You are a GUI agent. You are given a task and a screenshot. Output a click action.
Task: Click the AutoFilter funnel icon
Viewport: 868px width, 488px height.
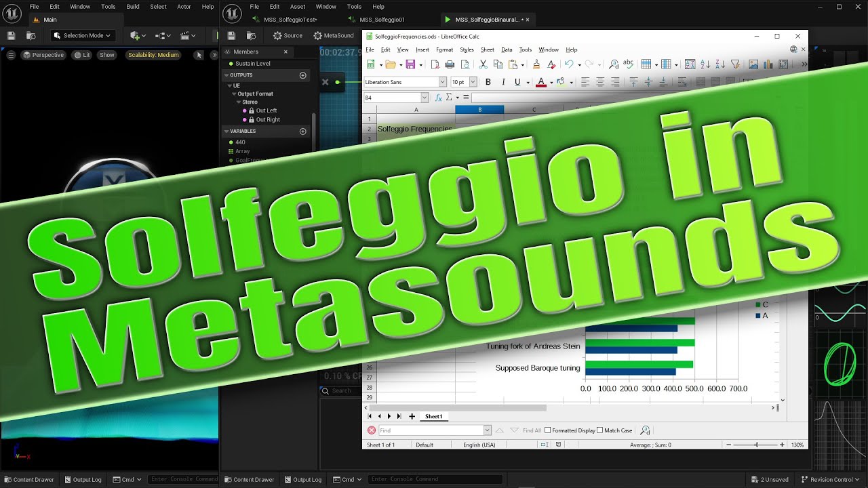pyautogui.click(x=736, y=64)
